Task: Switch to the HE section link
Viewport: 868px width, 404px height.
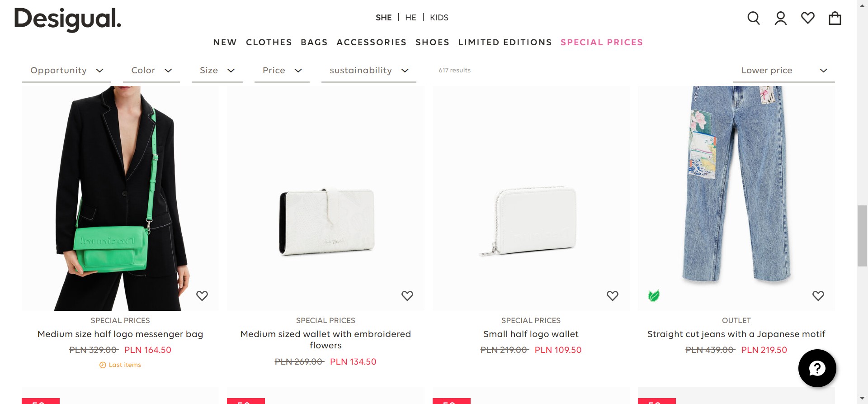Action: pyautogui.click(x=410, y=18)
